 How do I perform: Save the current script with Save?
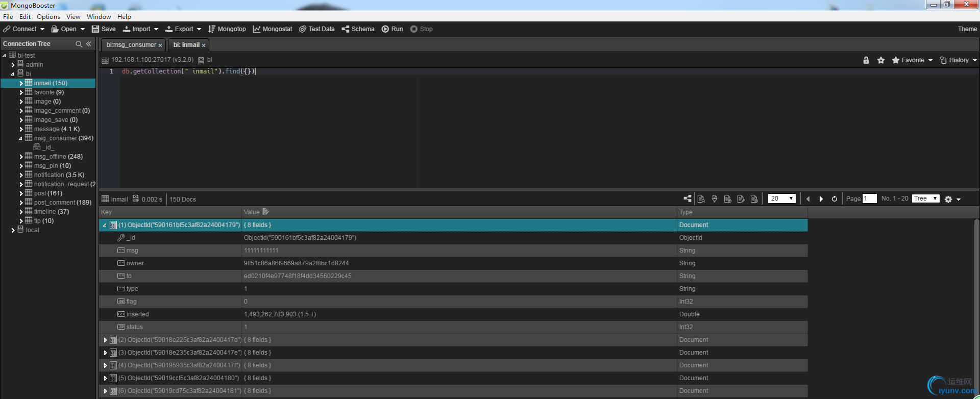[104, 29]
